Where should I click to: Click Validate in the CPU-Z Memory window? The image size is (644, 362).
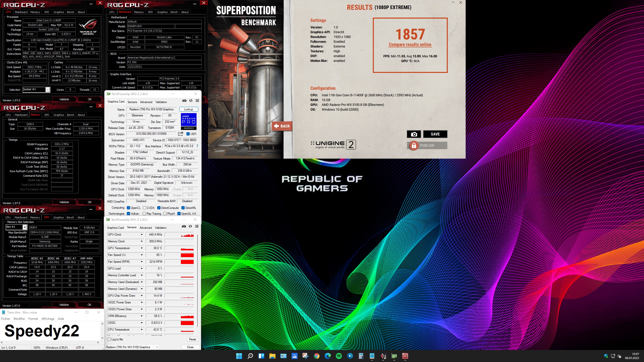coord(64,202)
